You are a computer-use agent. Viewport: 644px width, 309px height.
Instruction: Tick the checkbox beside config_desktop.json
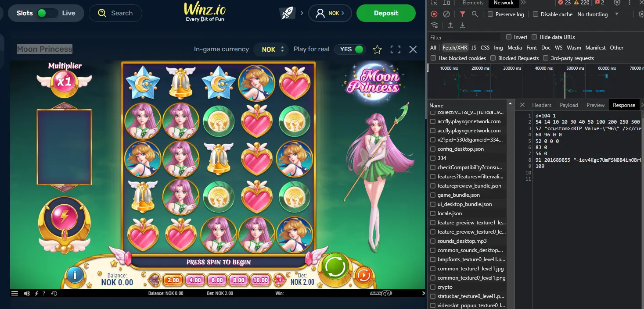tap(433, 149)
